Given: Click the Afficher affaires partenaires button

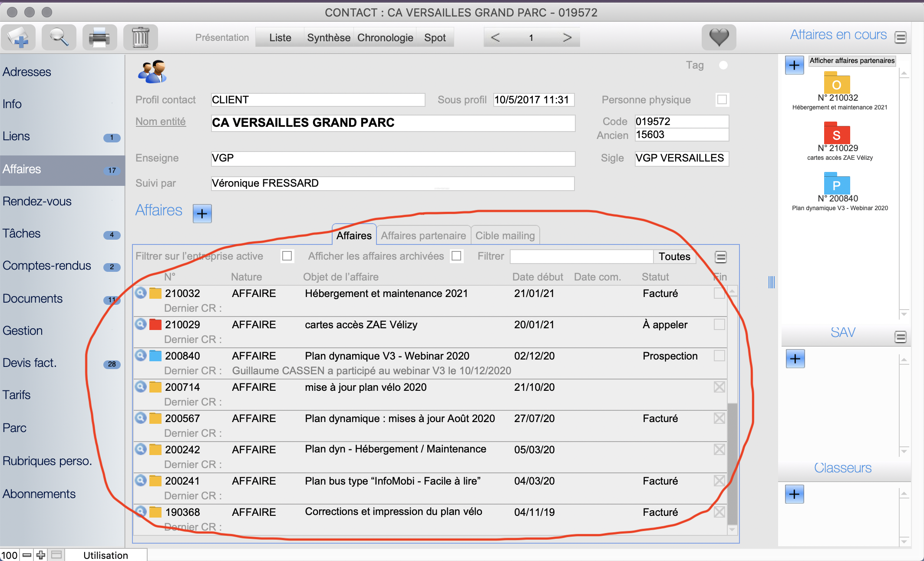Looking at the screenshot, I should click(x=851, y=61).
